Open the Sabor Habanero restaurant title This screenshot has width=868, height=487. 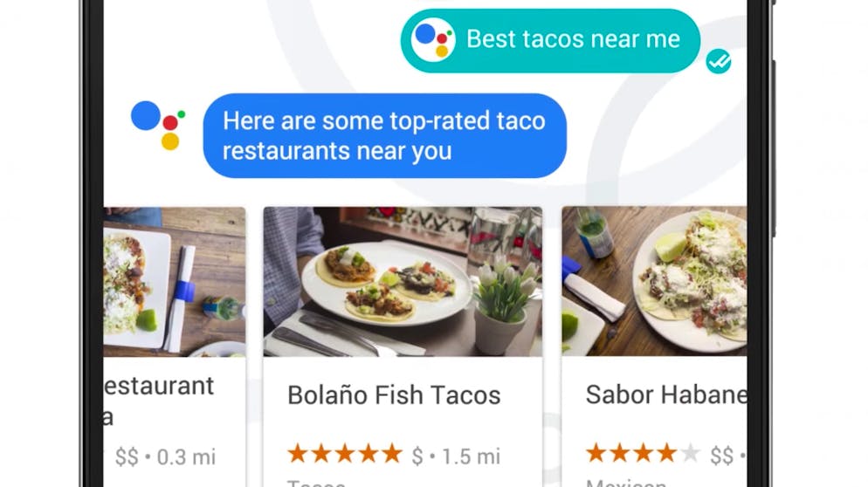pos(666,394)
